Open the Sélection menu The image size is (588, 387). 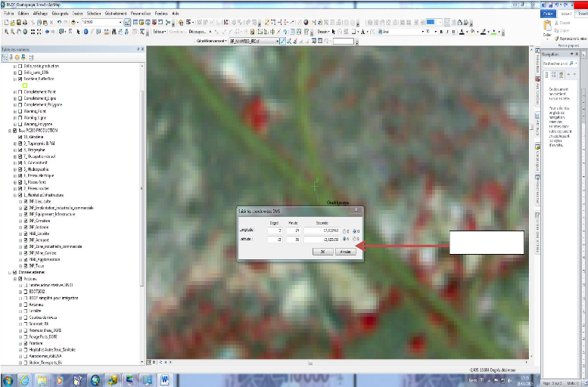tap(94, 14)
